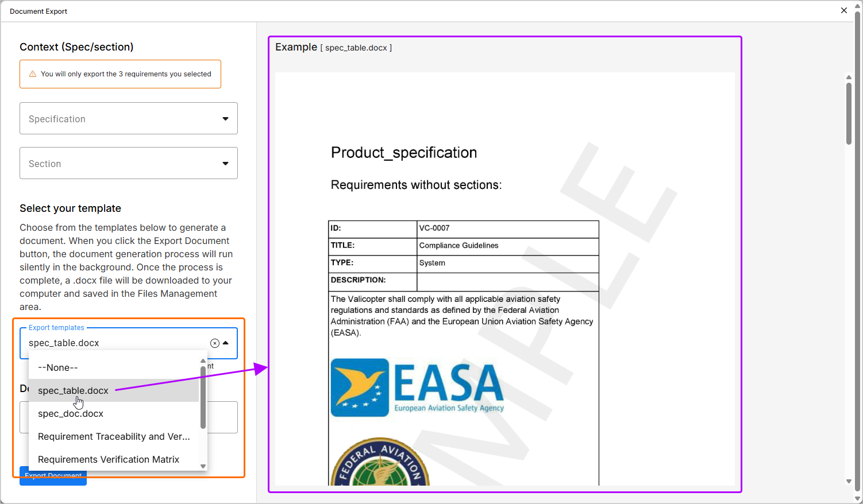Image resolution: width=863 pixels, height=504 pixels.
Task: Click the template list scroll-up arrow
Action: pyautogui.click(x=203, y=360)
